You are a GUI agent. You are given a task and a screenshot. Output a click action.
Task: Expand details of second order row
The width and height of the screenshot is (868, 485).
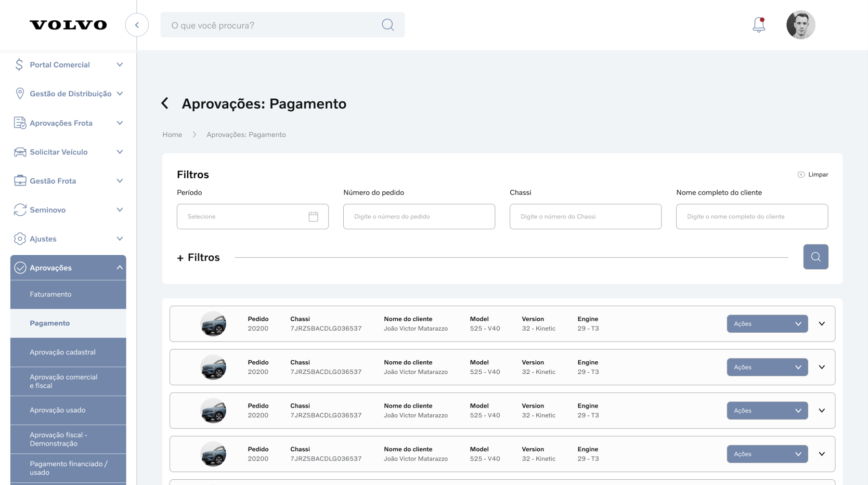pos(822,368)
